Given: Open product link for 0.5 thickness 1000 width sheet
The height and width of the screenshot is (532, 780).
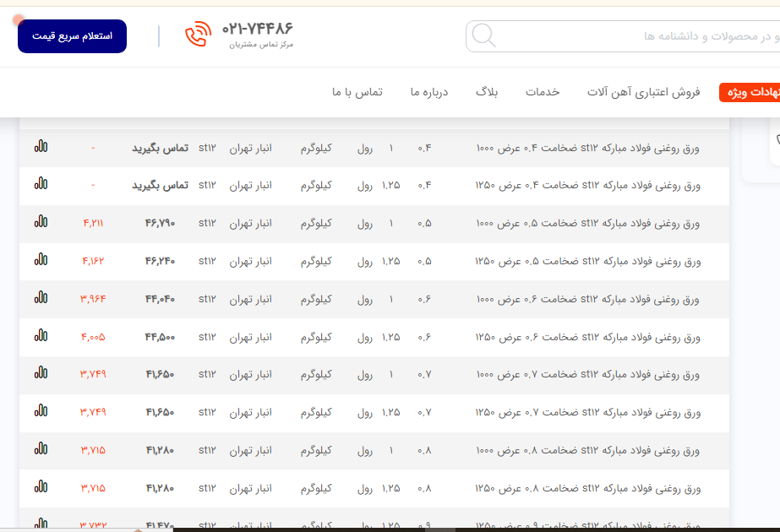Looking at the screenshot, I should pos(588,224).
